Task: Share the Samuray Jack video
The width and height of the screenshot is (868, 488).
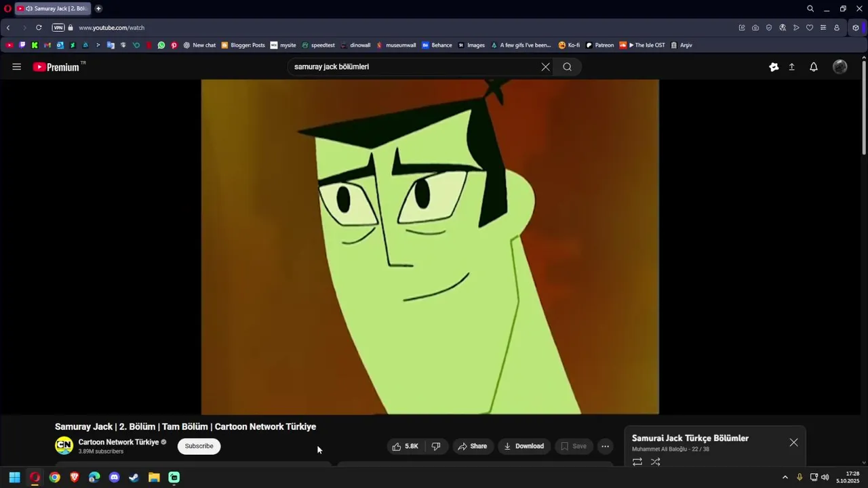Action: 472,446
